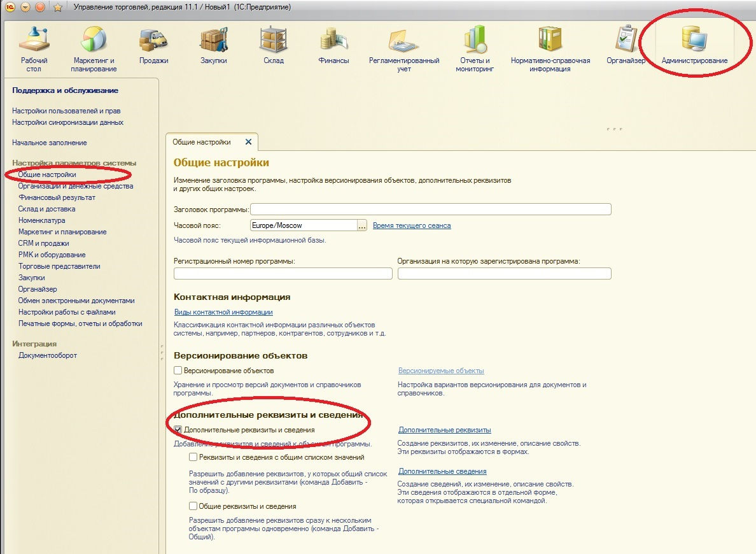Click the Поддержка и обслуживание sidebar heading

[65, 90]
